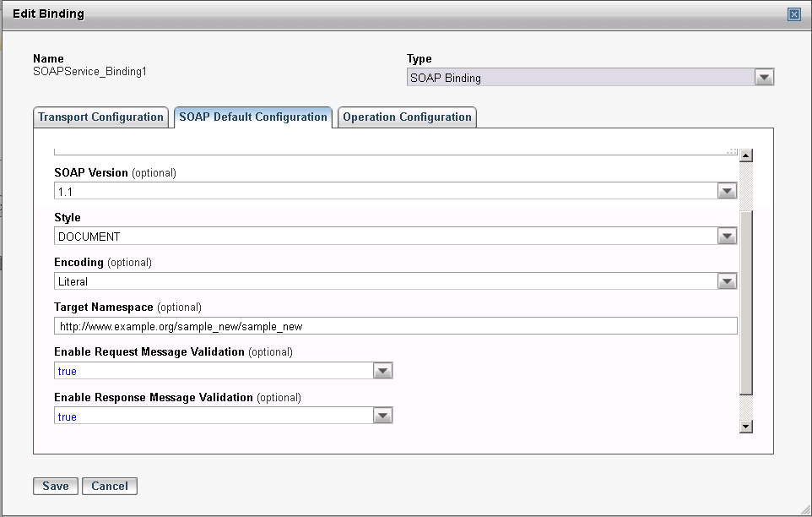812x517 pixels.
Task: Switch to the Transport Configuration tab
Action: click(x=100, y=117)
